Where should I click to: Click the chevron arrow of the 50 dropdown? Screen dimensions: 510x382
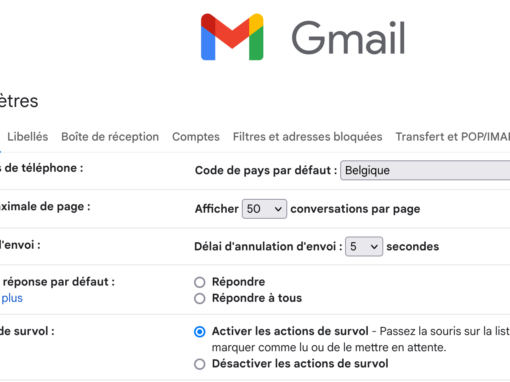pos(278,209)
